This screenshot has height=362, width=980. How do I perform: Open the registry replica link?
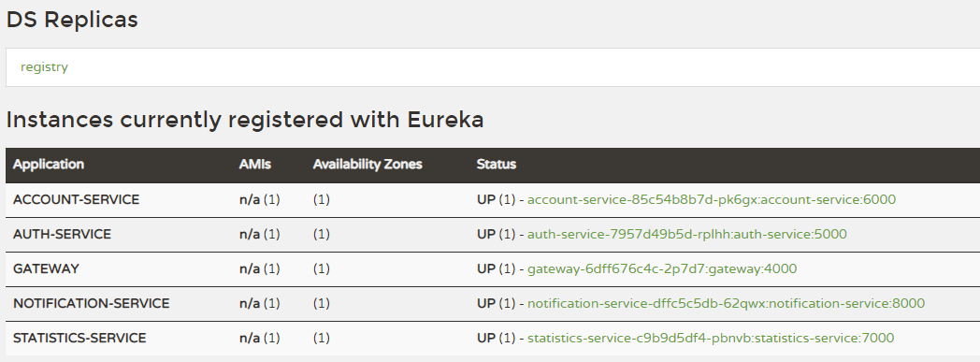tap(44, 67)
